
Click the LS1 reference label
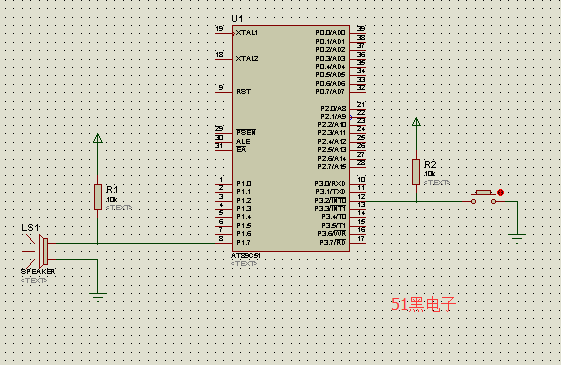tap(30, 228)
